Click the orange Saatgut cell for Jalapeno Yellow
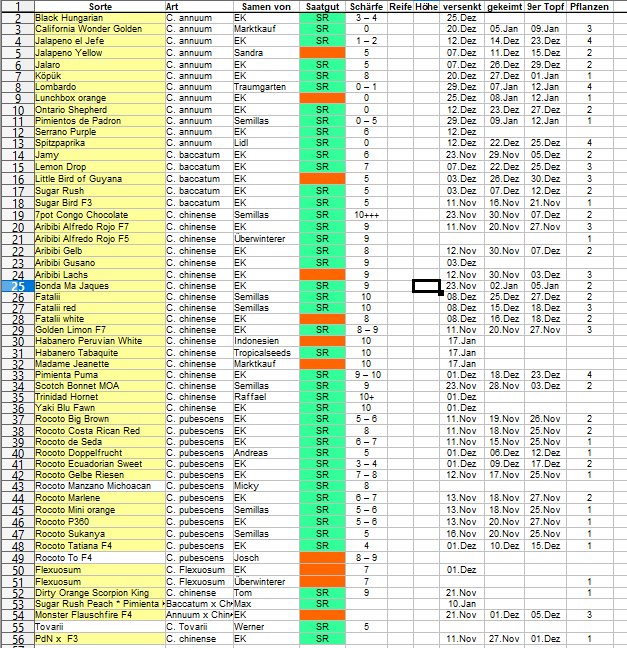Image resolution: width=627 pixels, height=648 pixels. (x=322, y=52)
